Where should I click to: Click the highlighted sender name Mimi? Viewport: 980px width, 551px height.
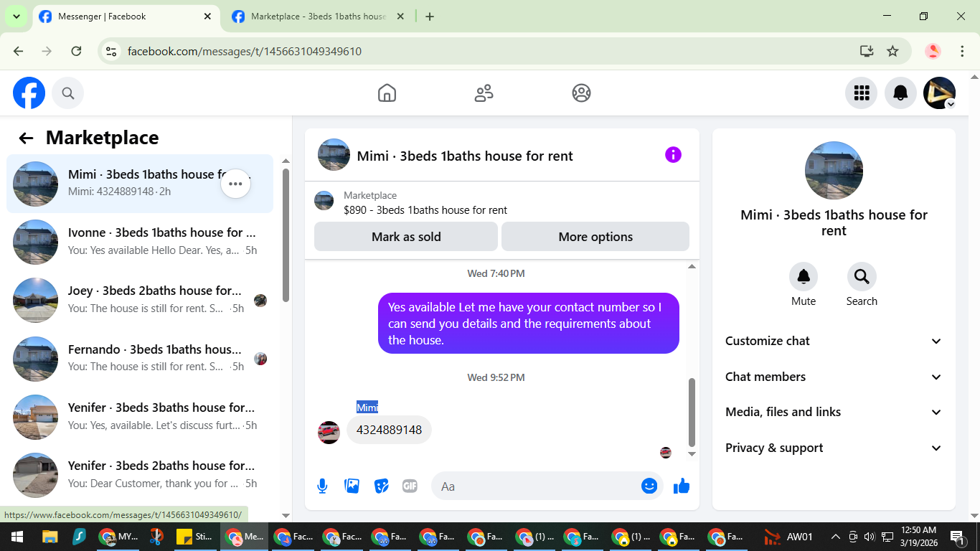click(x=367, y=408)
